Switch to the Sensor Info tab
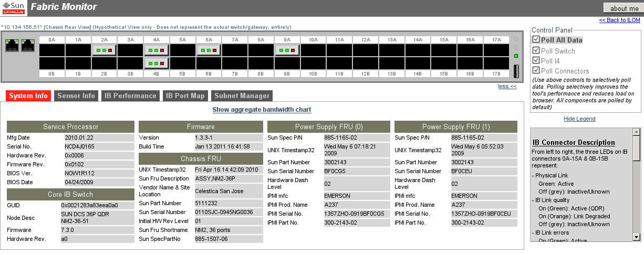Screen dimensions: 644x254 76,96
